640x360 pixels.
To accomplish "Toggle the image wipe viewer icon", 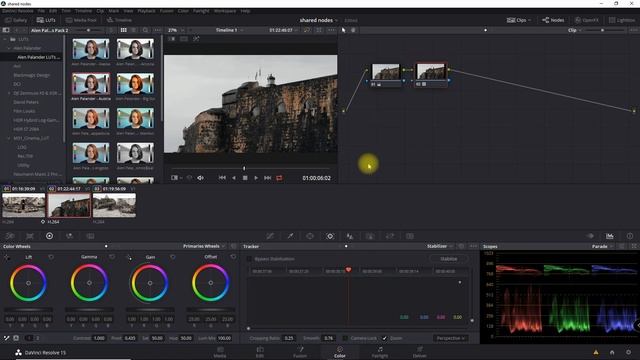I will point(172,39).
